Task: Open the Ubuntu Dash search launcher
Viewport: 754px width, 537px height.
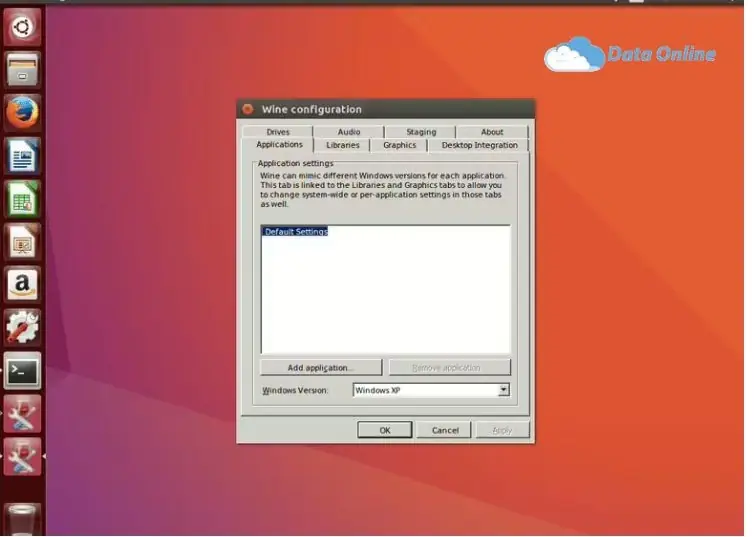Action: point(22,26)
